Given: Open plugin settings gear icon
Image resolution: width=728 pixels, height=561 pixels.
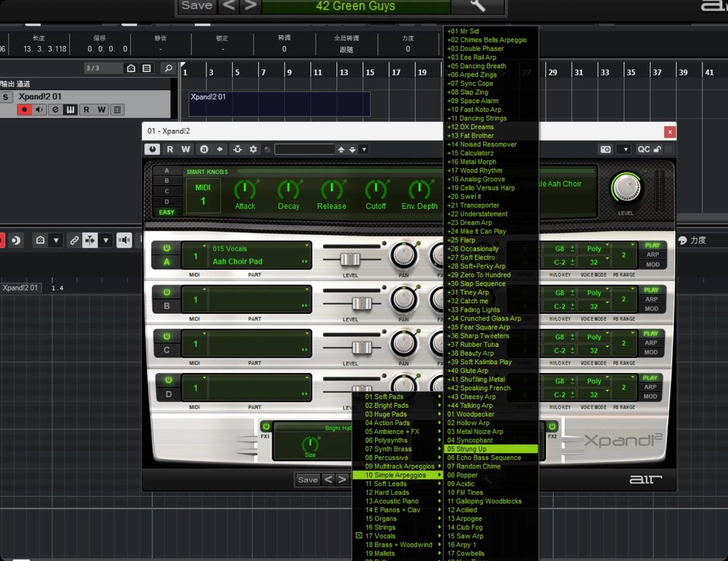Looking at the screenshot, I should tap(253, 149).
